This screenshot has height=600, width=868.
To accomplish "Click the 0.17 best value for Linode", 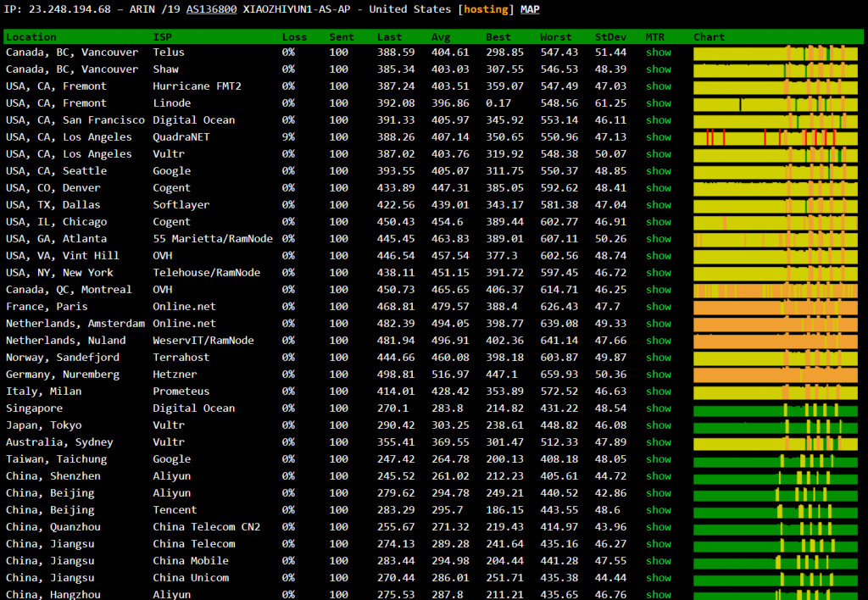I will (498, 103).
